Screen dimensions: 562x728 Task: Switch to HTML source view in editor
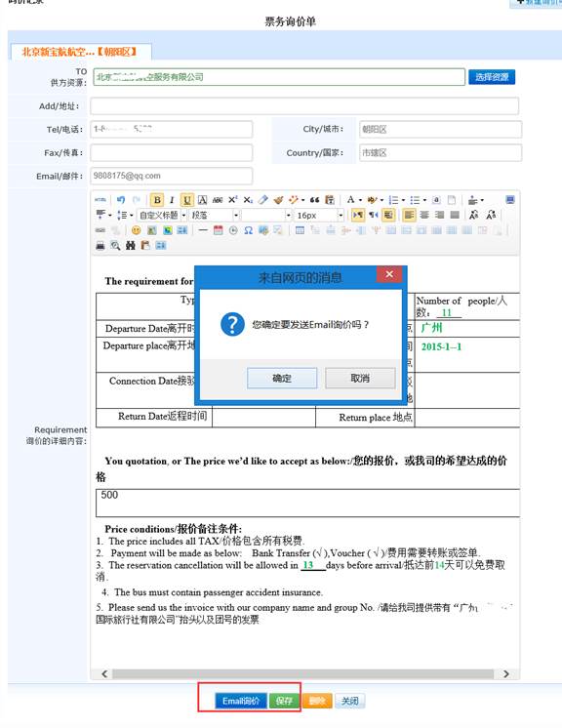[x=100, y=200]
